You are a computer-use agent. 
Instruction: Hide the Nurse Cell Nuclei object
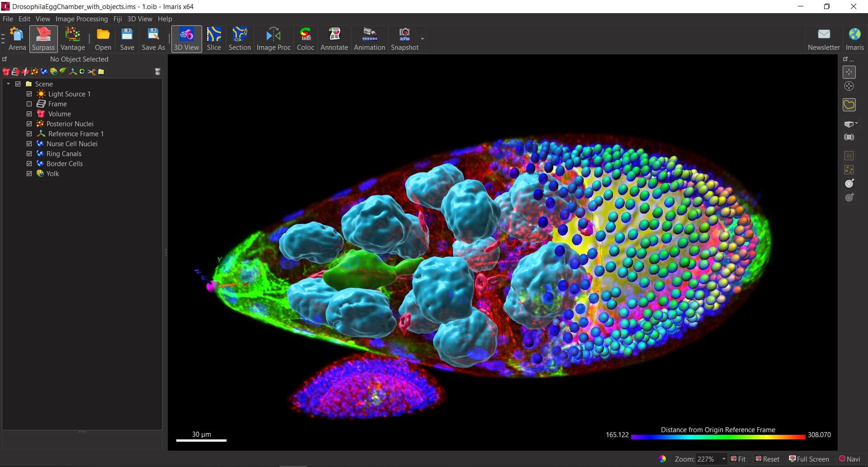click(x=29, y=144)
